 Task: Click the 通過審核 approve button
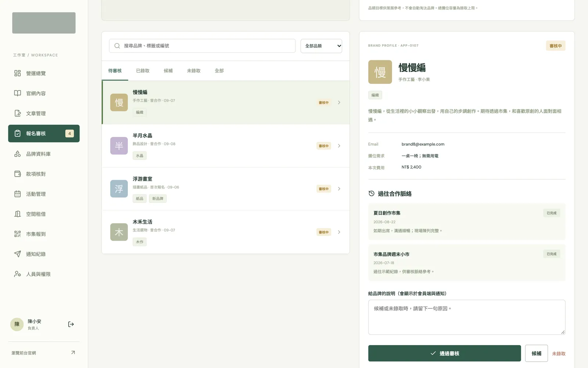444,353
